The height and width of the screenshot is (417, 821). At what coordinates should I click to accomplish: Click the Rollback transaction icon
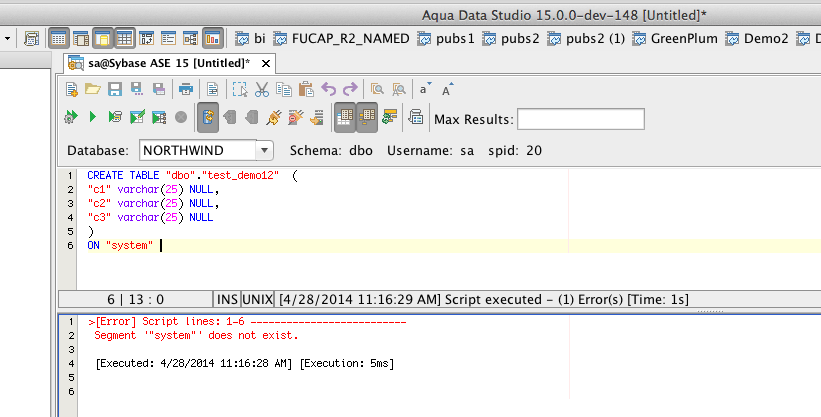tap(251, 117)
